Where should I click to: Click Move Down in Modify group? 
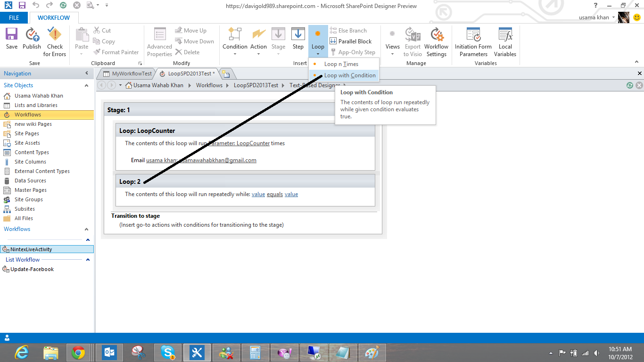[195, 41]
